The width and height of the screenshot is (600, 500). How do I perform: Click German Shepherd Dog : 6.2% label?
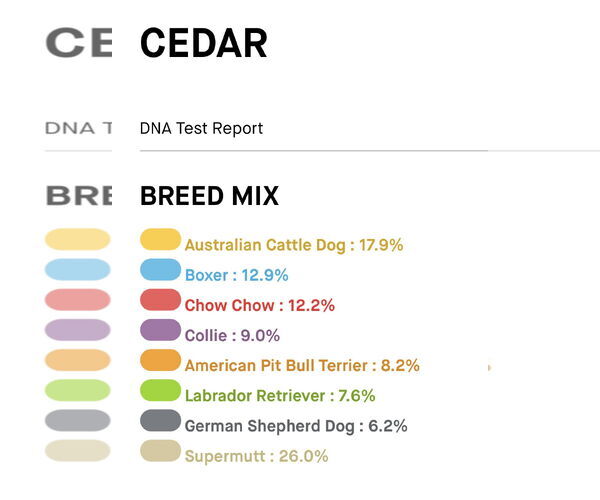tap(296, 426)
